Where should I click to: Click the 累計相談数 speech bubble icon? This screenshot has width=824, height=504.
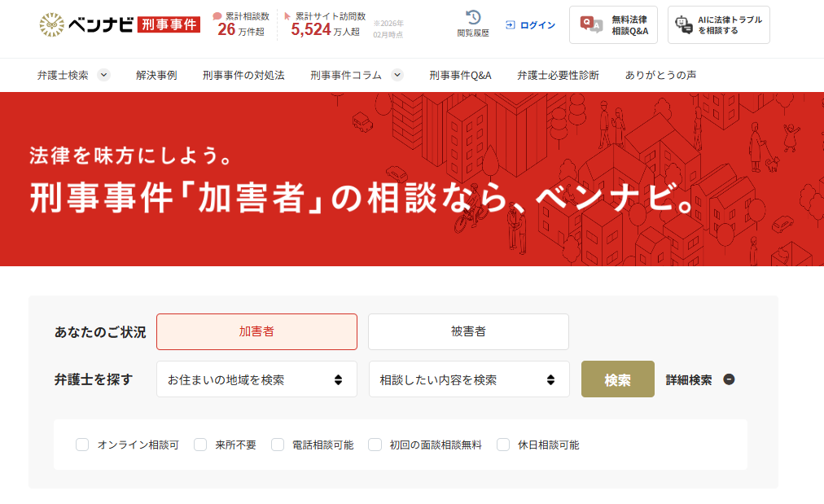(217, 16)
